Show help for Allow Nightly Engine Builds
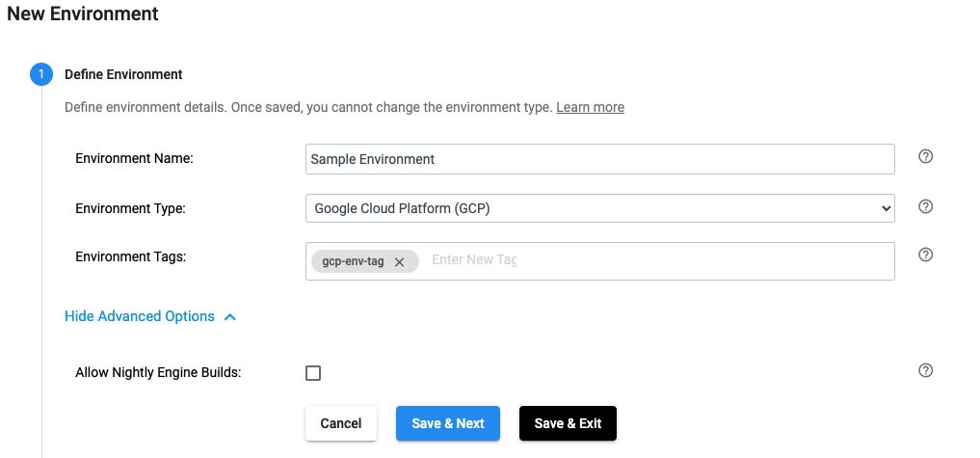Image resolution: width=980 pixels, height=458 pixels. (925, 371)
